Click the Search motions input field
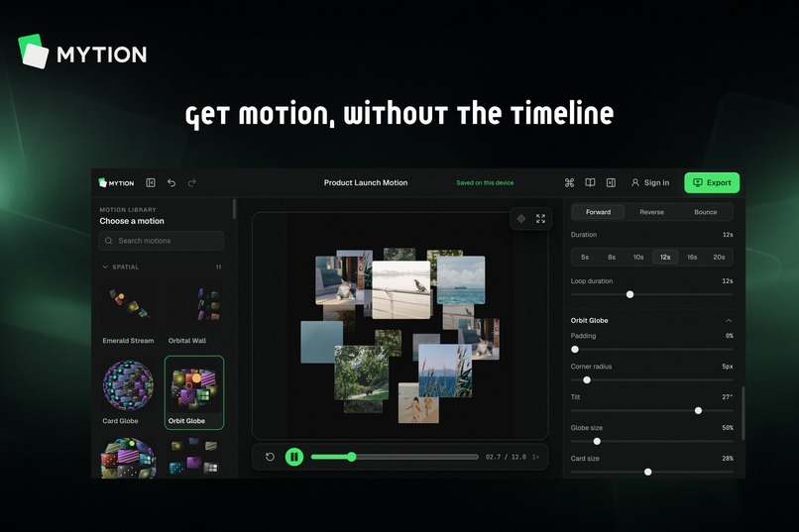The width and height of the screenshot is (799, 532). [x=162, y=241]
